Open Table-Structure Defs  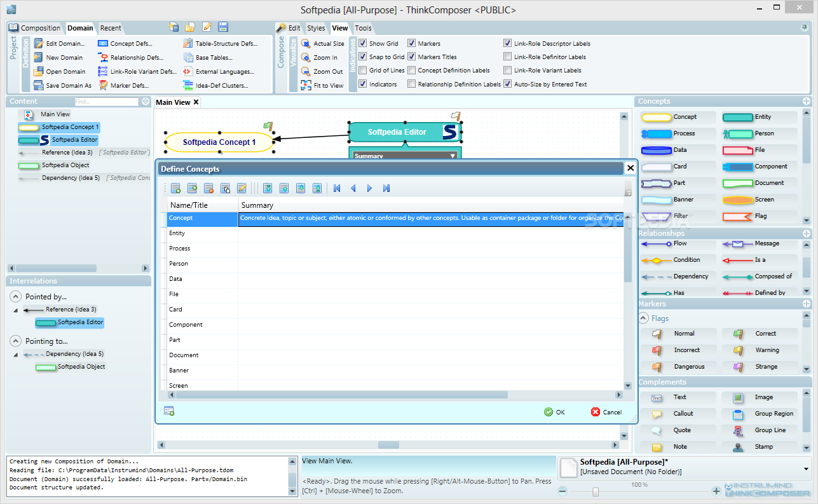coord(221,44)
